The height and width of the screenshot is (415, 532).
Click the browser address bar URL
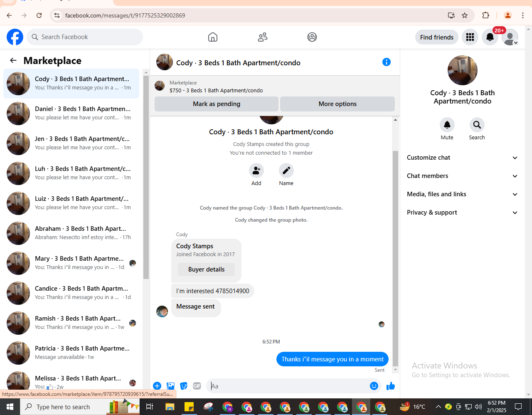pyautogui.click(x=125, y=15)
